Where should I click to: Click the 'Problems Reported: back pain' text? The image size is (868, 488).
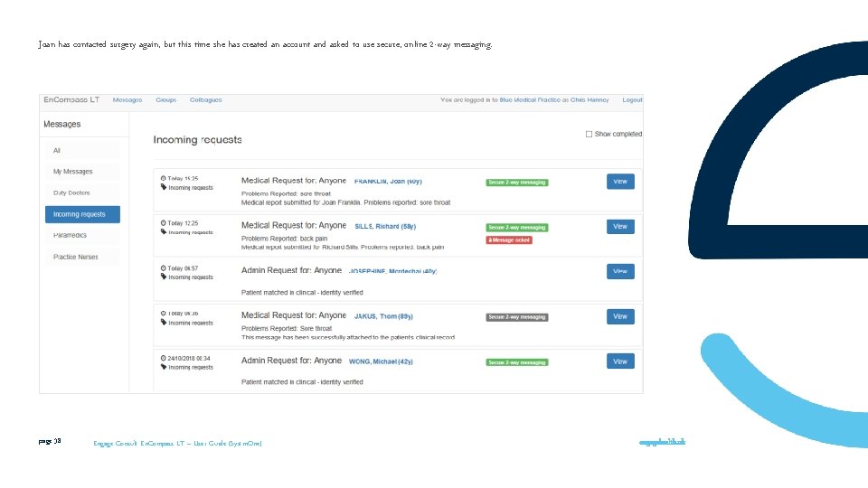[285, 239]
